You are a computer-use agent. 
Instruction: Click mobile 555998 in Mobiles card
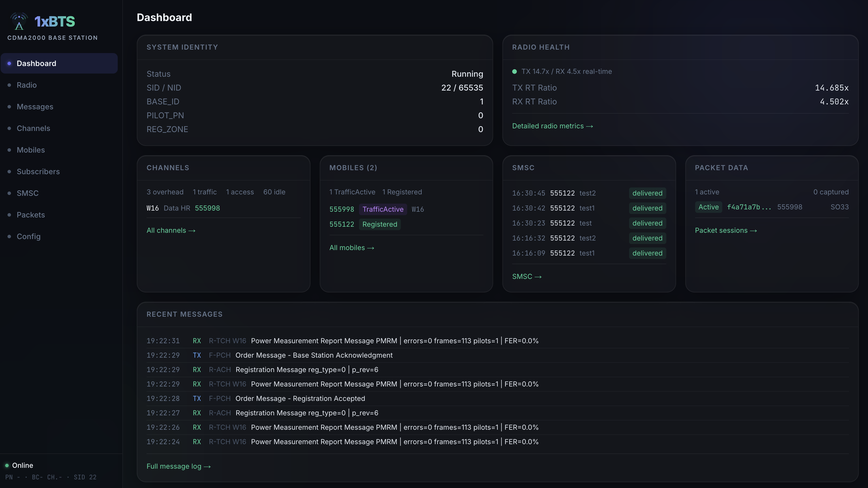342,209
